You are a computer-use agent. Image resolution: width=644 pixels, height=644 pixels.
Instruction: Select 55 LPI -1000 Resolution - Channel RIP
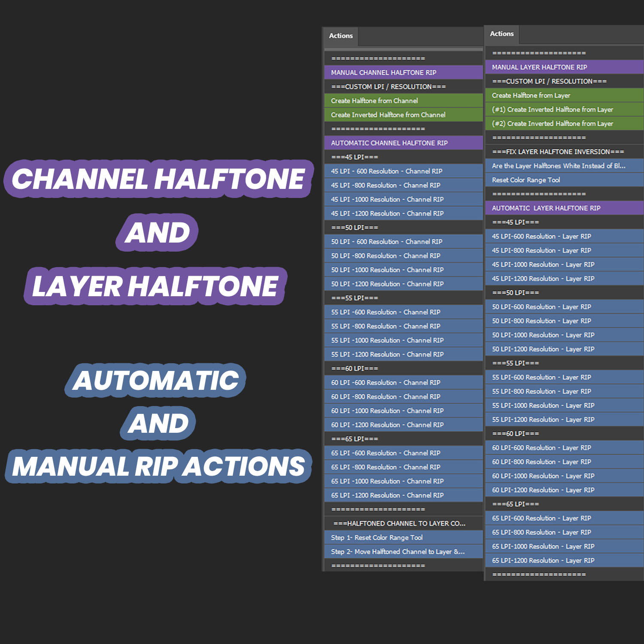pos(404,340)
